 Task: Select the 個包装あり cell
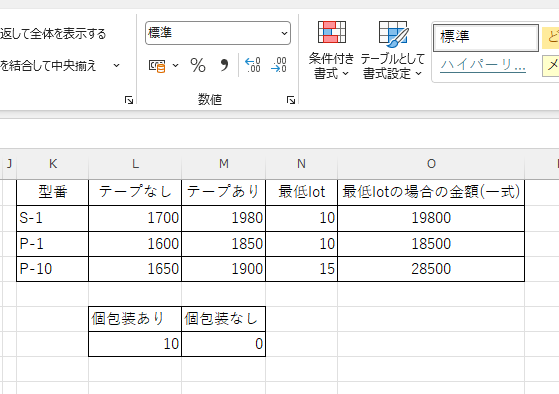point(135,319)
